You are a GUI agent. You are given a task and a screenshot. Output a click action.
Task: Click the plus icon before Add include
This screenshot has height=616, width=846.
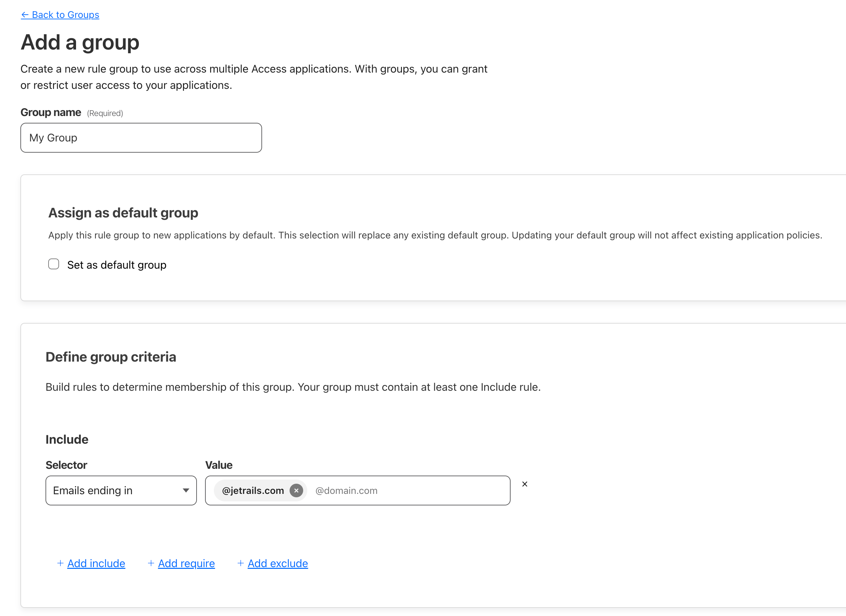[x=60, y=563]
